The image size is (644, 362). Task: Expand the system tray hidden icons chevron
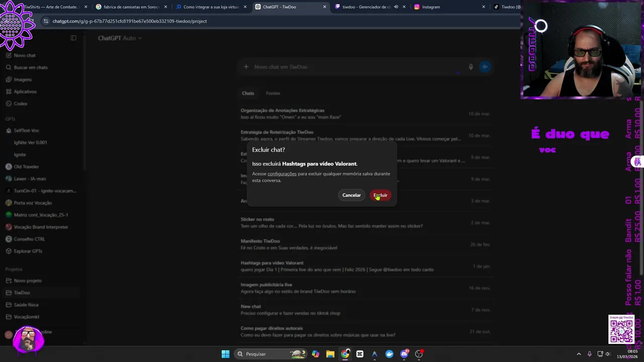[579, 354]
